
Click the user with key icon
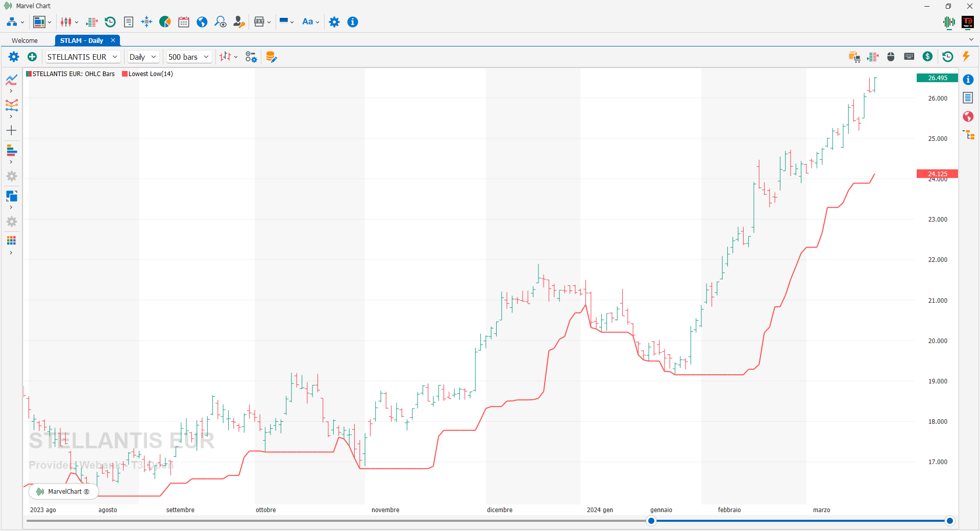[239, 22]
